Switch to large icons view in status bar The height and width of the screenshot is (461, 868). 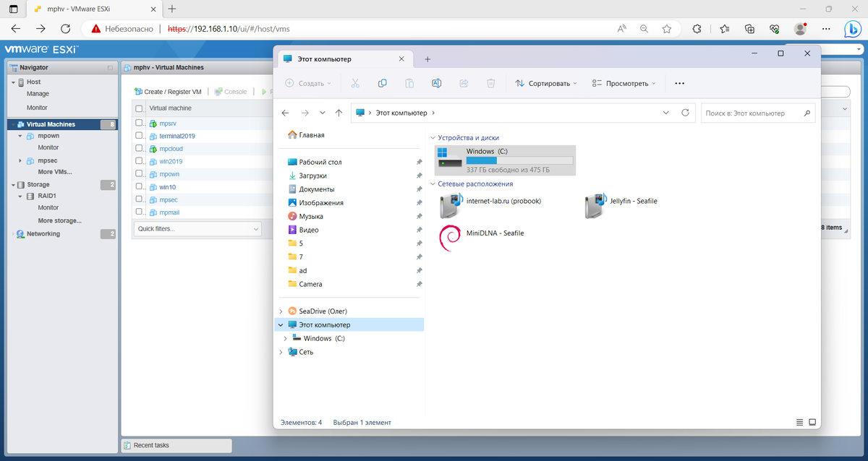[x=812, y=422]
